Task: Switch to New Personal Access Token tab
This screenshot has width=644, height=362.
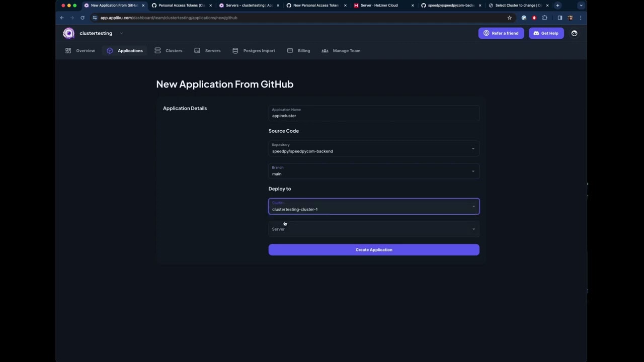Action: (x=316, y=6)
